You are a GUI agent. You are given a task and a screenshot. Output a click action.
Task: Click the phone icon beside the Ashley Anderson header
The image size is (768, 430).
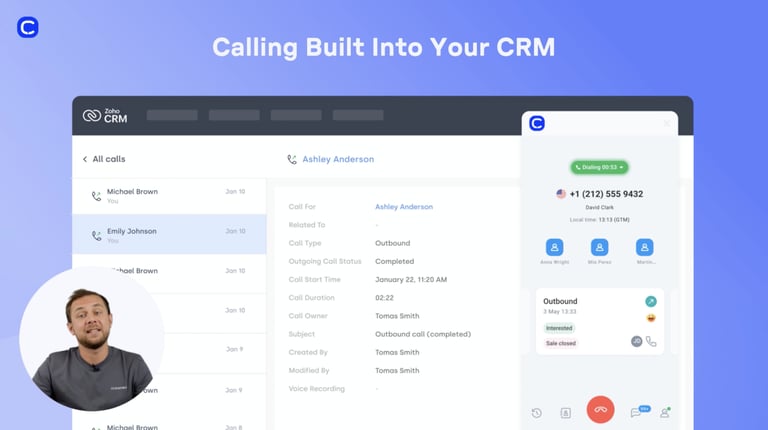pos(292,159)
